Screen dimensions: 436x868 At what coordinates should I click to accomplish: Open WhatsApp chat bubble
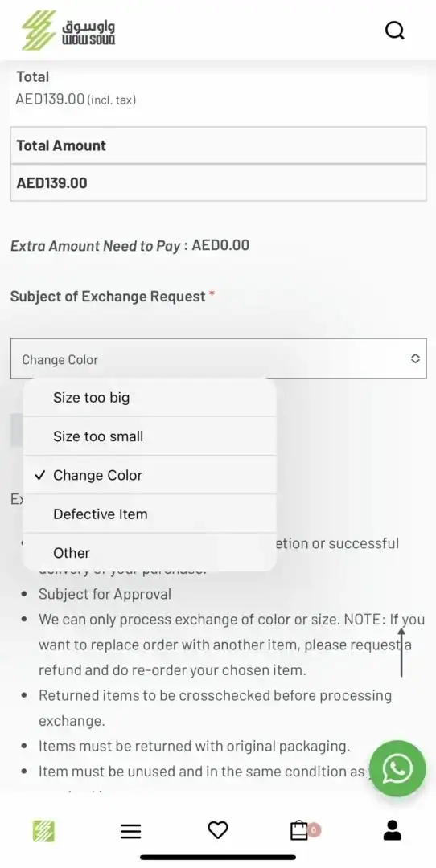[397, 768]
